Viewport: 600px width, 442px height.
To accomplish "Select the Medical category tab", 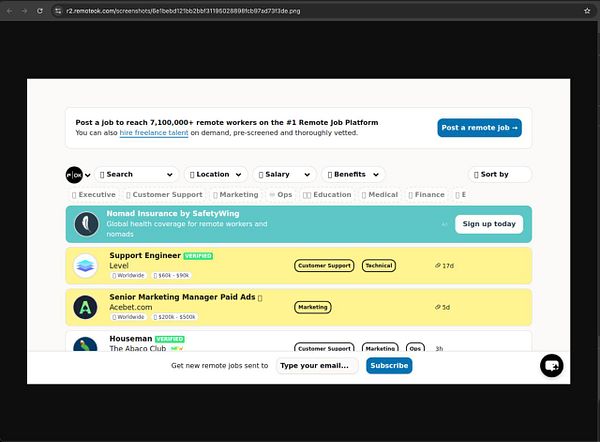I will point(380,195).
